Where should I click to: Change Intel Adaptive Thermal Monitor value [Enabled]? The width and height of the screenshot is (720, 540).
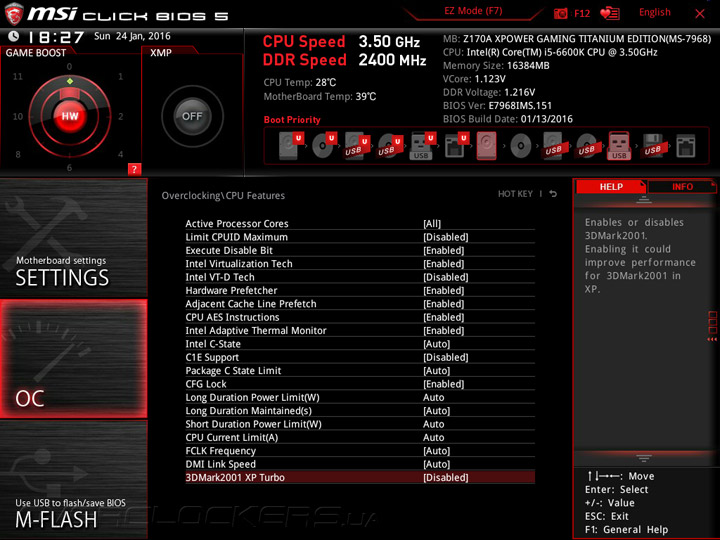pyautogui.click(x=444, y=330)
